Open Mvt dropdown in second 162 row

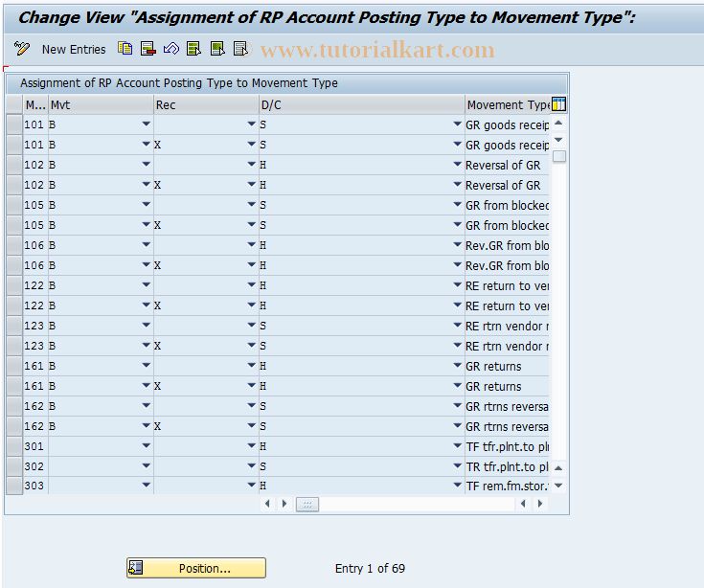(146, 425)
